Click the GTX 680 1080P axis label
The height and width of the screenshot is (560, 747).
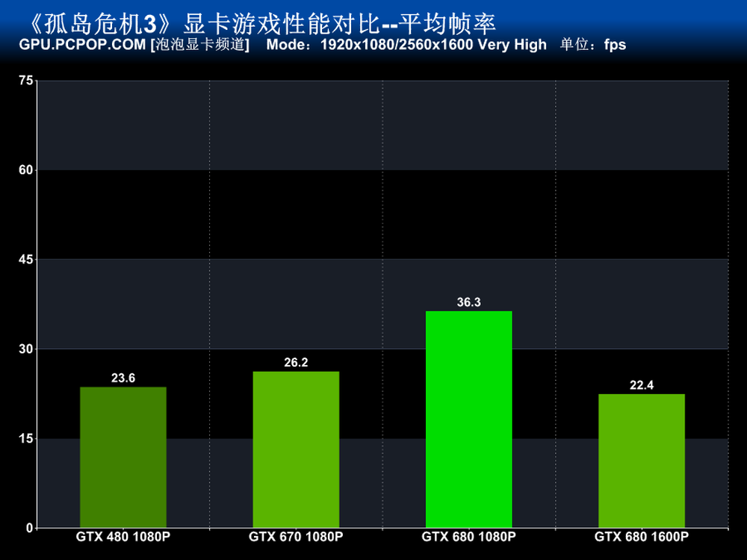[x=469, y=537]
